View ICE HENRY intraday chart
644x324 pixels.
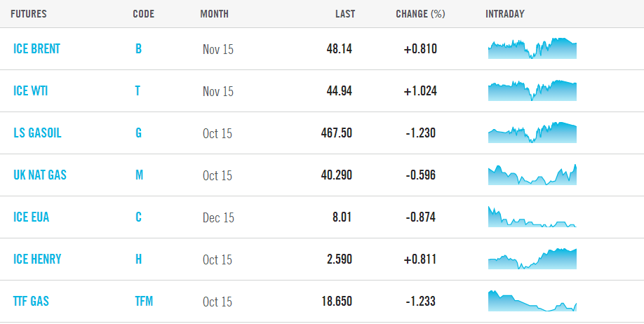point(532,259)
